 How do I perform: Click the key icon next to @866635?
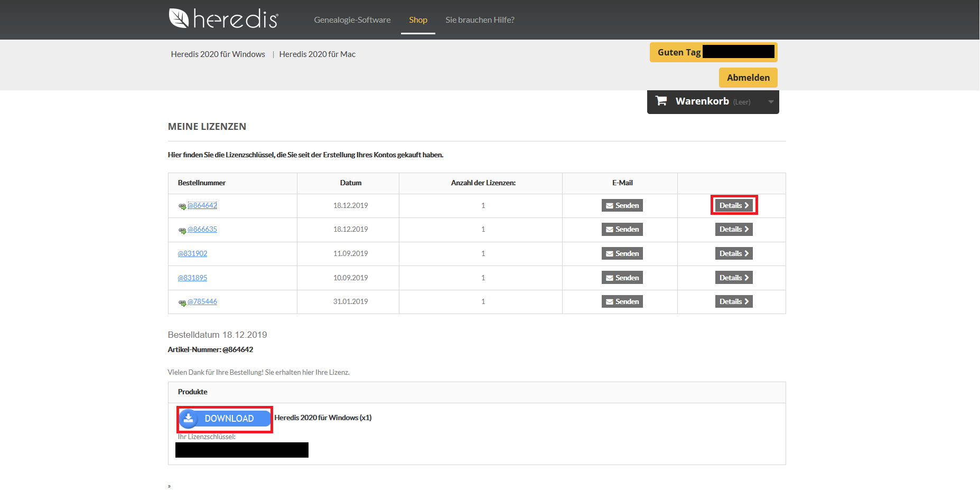point(182,230)
